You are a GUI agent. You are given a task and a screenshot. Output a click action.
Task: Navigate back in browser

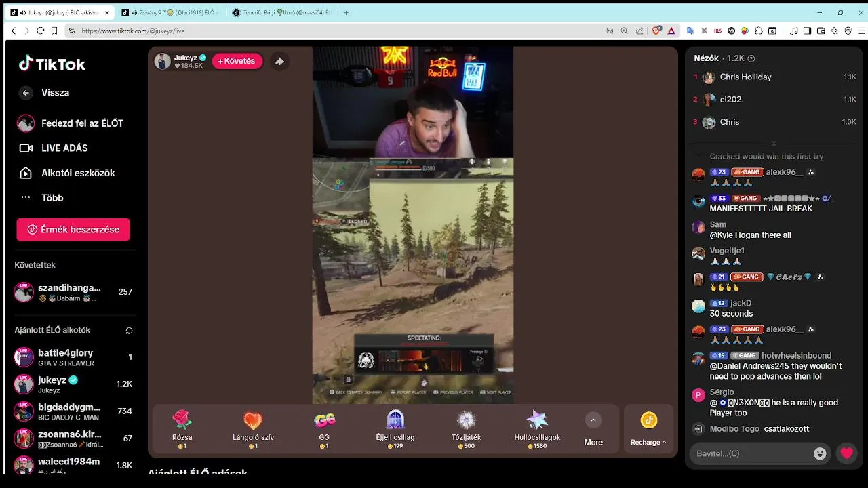14,30
